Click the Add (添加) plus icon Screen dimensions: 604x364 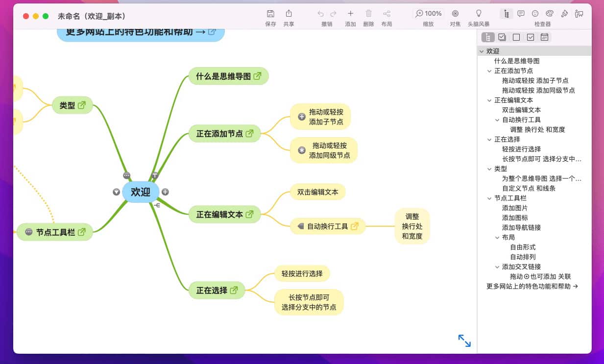(x=350, y=14)
